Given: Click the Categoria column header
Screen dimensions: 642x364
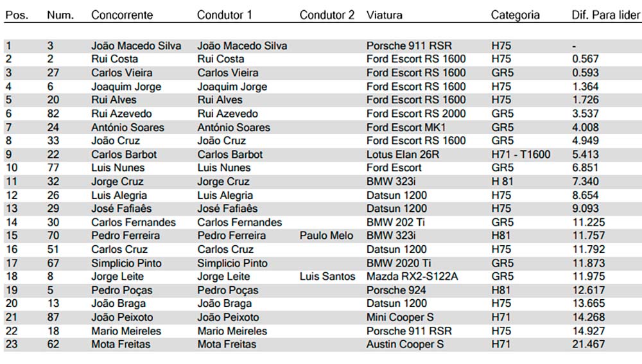Looking at the screenshot, I should coord(515,15).
